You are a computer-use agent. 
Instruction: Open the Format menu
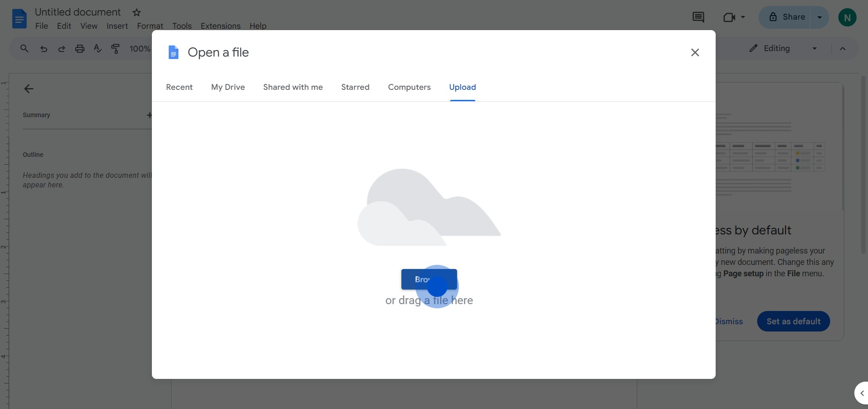150,26
